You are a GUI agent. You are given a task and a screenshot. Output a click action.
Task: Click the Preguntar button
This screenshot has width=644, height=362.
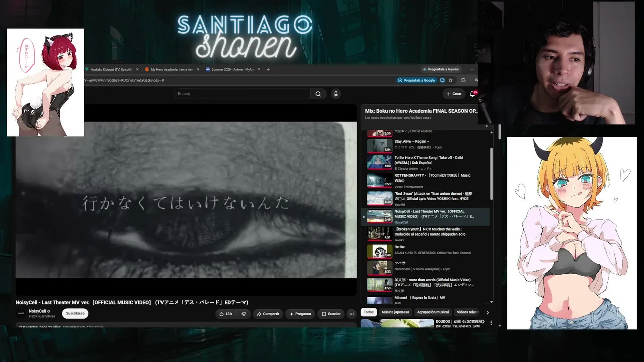coord(300,314)
